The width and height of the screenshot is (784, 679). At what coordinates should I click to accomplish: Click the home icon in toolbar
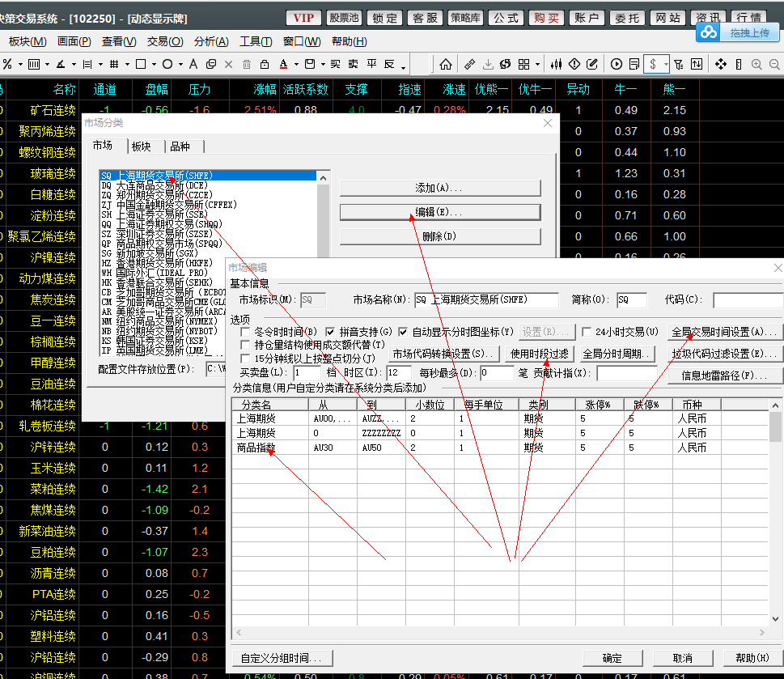446,65
